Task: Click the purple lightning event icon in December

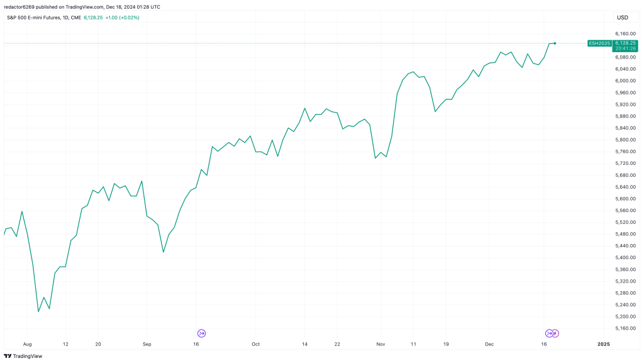Action: [x=556, y=333]
